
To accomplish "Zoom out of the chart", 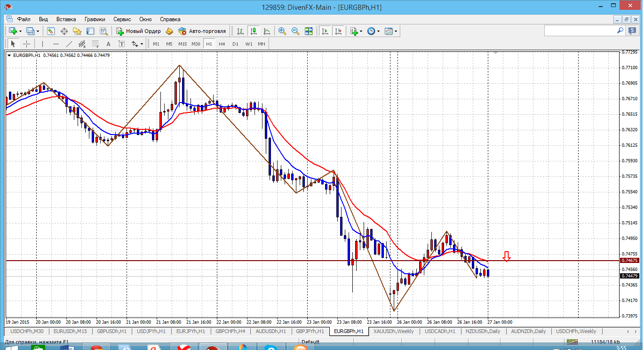I will coord(295,31).
